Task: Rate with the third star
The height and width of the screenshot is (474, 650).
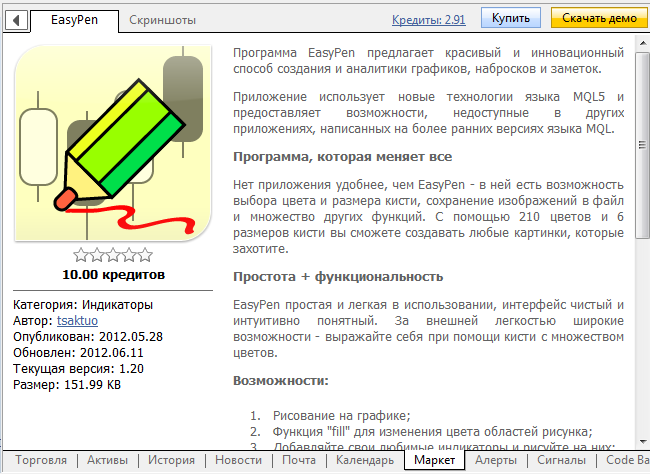Action: point(113,255)
